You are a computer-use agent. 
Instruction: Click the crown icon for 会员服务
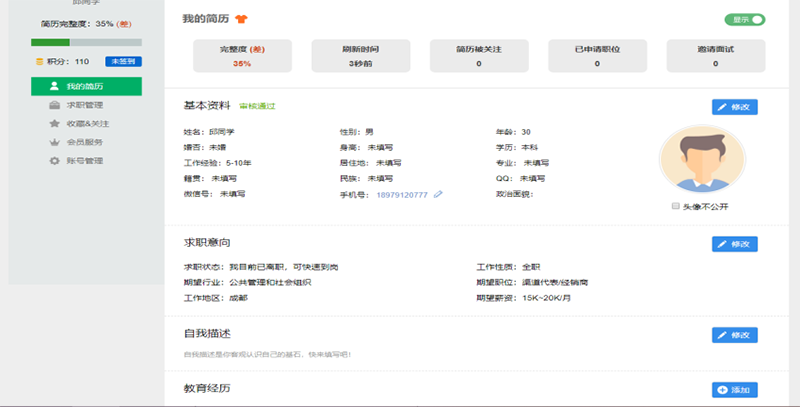pos(54,142)
